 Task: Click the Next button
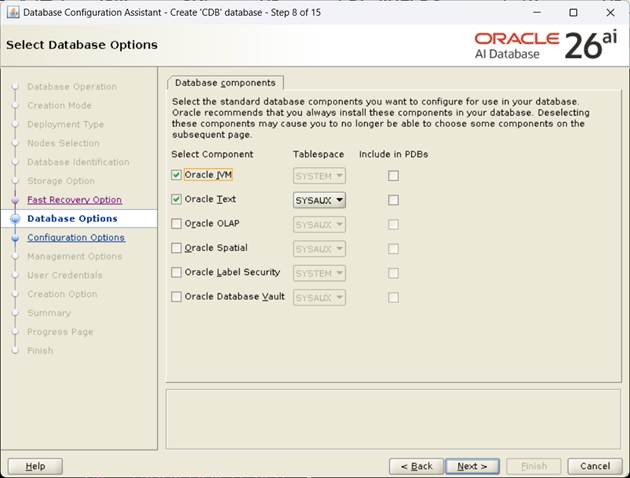pos(472,466)
